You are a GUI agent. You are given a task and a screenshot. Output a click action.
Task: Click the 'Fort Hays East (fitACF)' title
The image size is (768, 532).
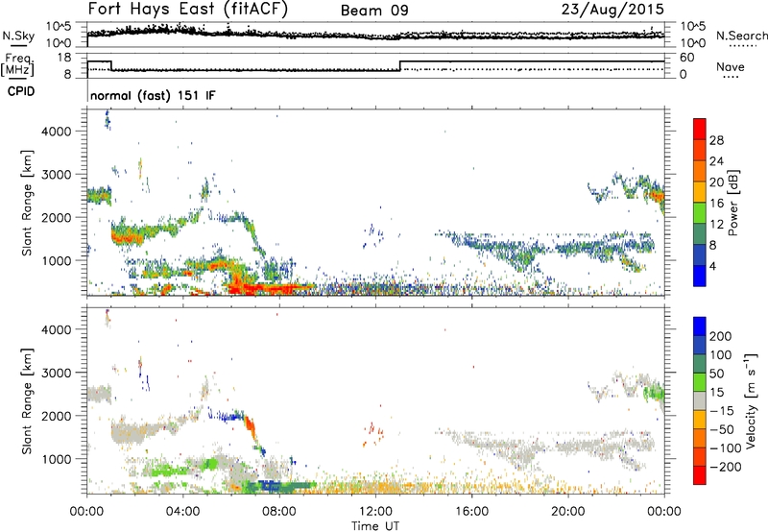click(x=187, y=9)
